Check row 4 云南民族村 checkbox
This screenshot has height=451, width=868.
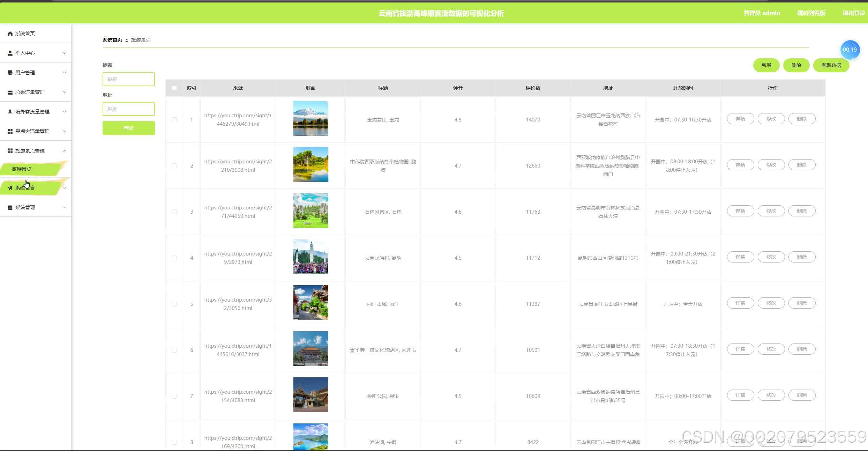click(174, 258)
